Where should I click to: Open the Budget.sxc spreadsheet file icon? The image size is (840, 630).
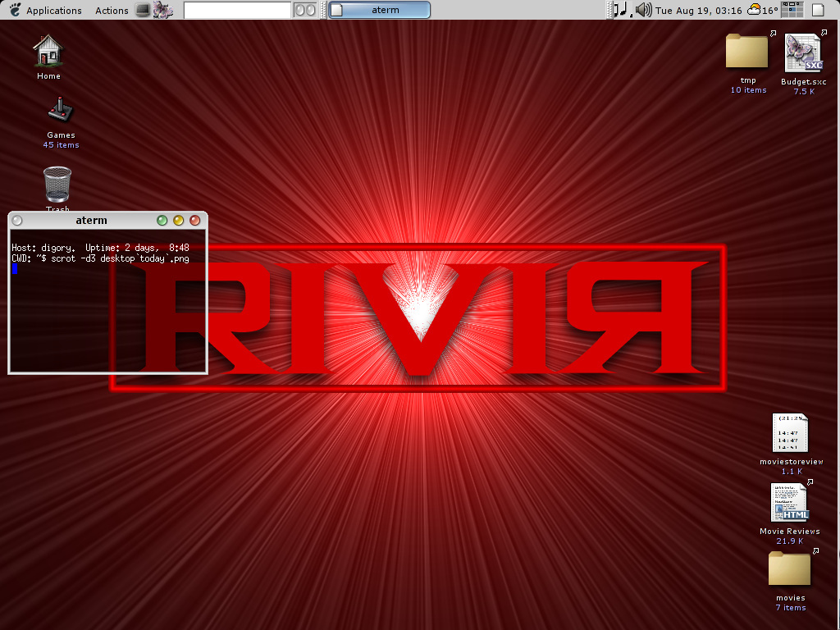click(x=803, y=53)
